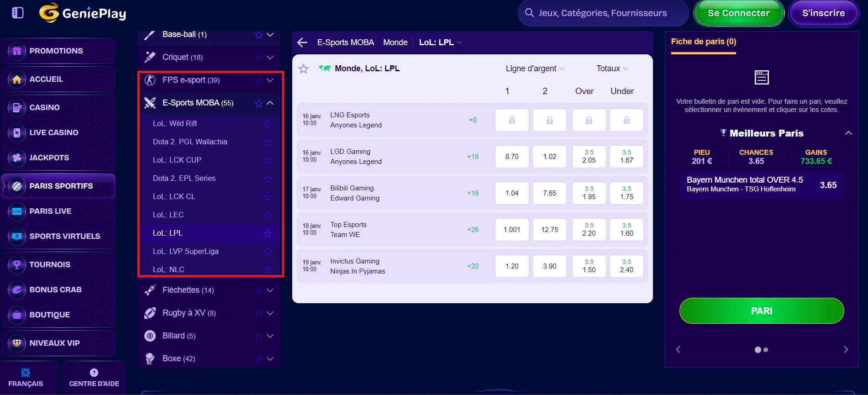Open LoL: LCK CL league
This screenshot has height=395, width=868.
[174, 196]
